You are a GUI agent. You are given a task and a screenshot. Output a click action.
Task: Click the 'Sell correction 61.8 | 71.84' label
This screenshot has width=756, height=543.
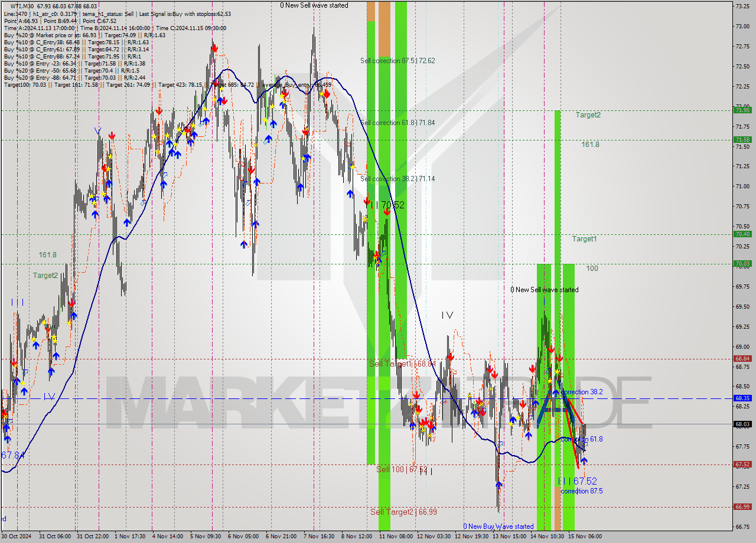tap(397, 123)
